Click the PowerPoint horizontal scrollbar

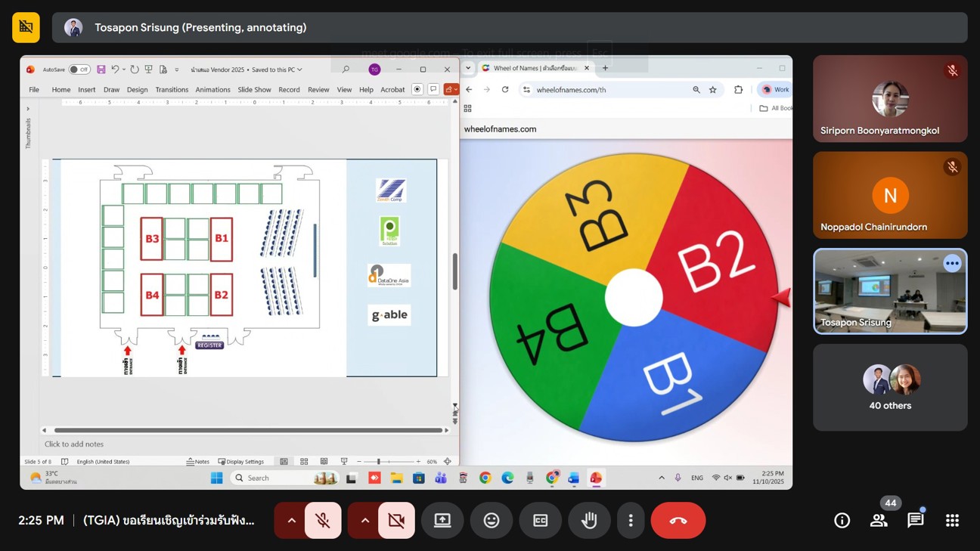247,430
